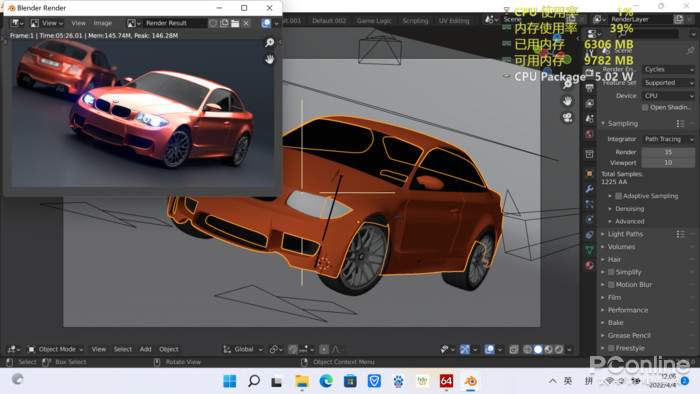
Task: Open the Object Constraints properties tab
Action: click(590, 235)
